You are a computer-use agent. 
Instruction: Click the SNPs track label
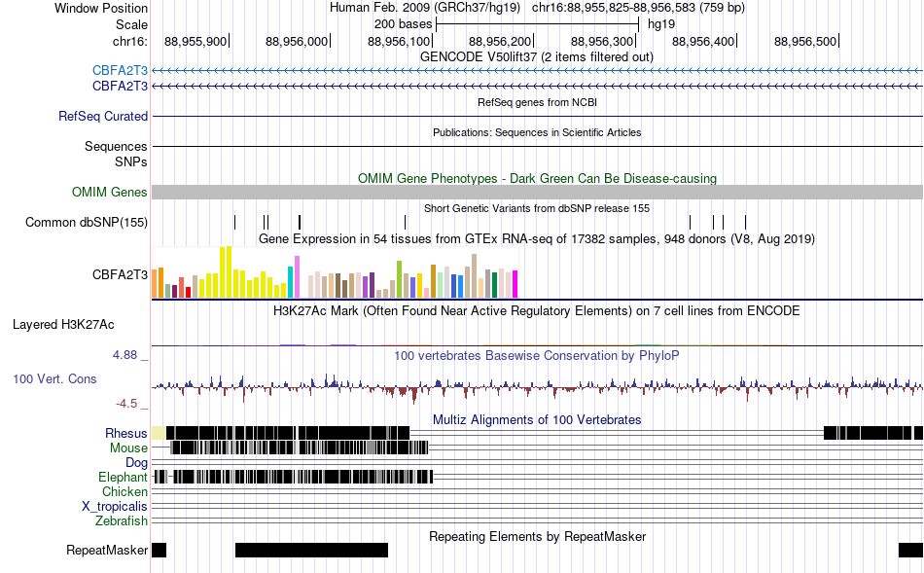tap(131, 161)
